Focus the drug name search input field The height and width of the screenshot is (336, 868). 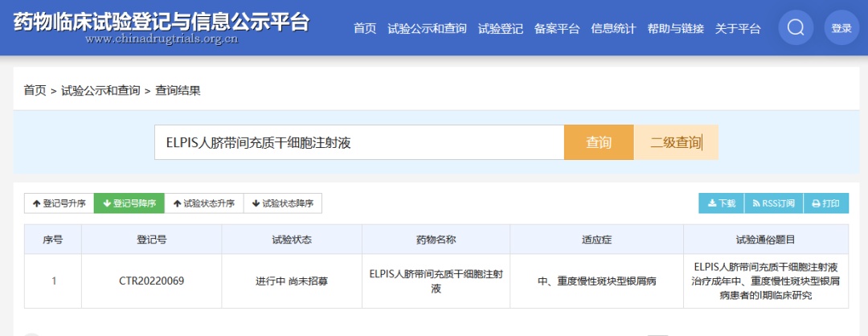359,143
